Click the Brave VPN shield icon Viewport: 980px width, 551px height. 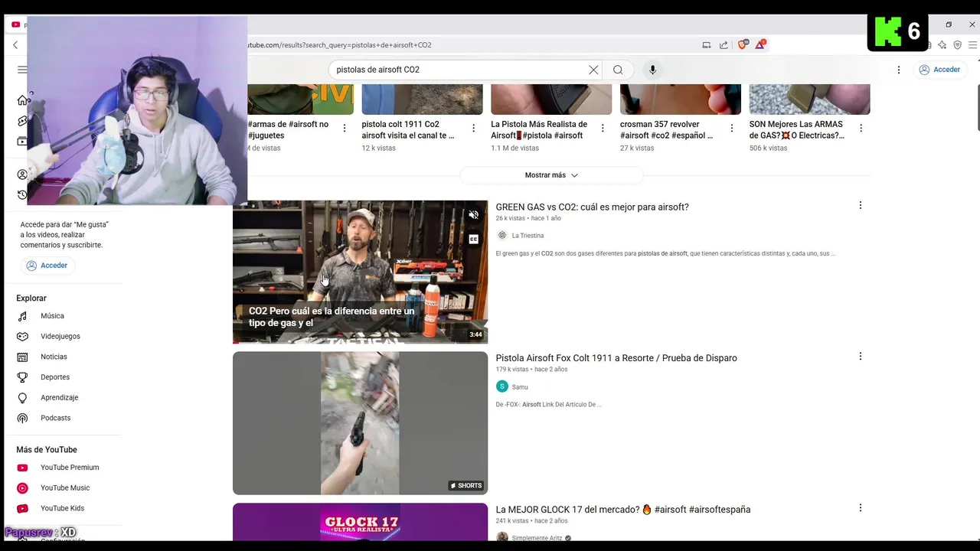958,45
